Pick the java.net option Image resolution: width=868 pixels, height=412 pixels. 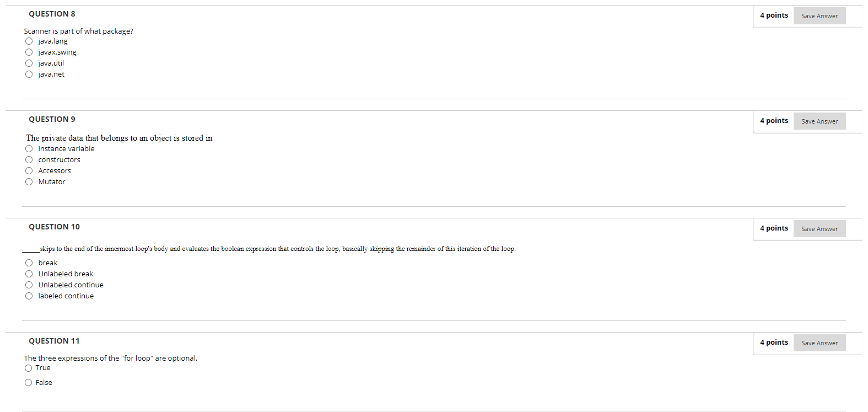tap(29, 74)
